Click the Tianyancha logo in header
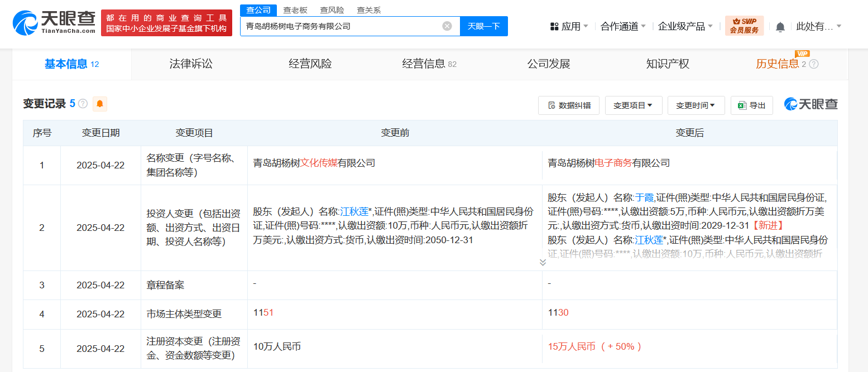Viewport: 868px width, 372px height. [x=54, y=22]
